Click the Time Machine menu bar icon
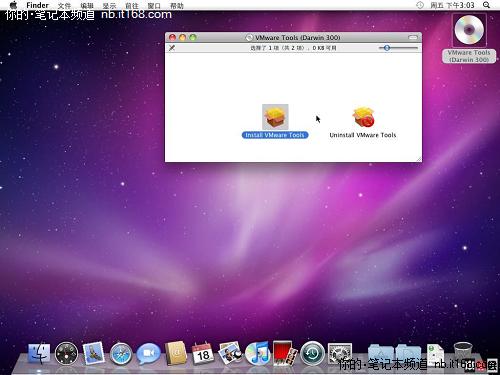The width and height of the screenshot is (500, 375). coord(420,5)
